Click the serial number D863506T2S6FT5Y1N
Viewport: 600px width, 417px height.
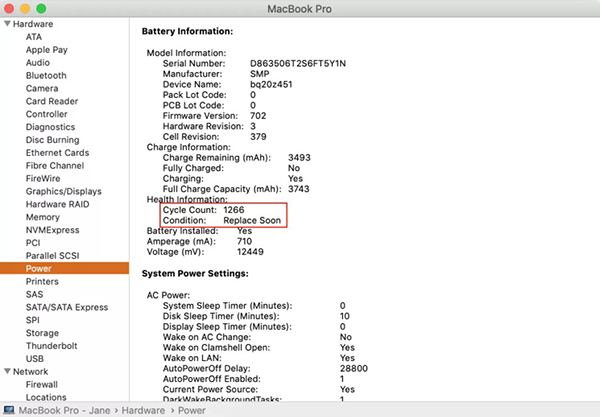(298, 63)
